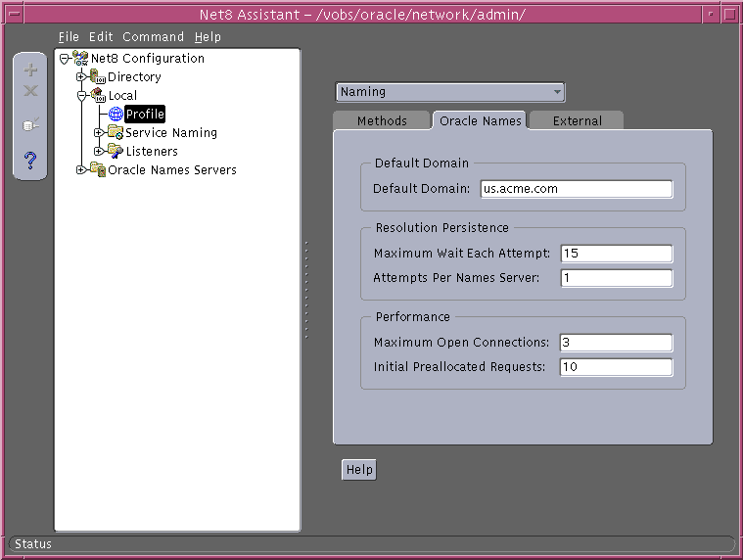This screenshot has height=560, width=743.
Task: Click the green plus Create toolbar icon
Action: 30,70
